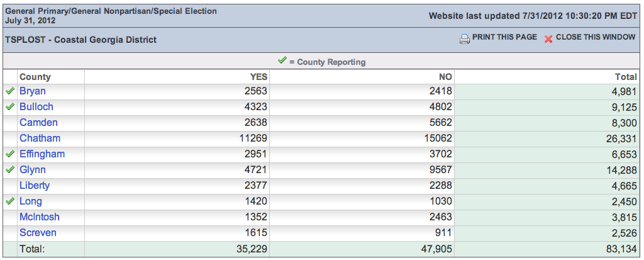Click the County column header
Screen dimensions: 644x260
click(x=35, y=77)
